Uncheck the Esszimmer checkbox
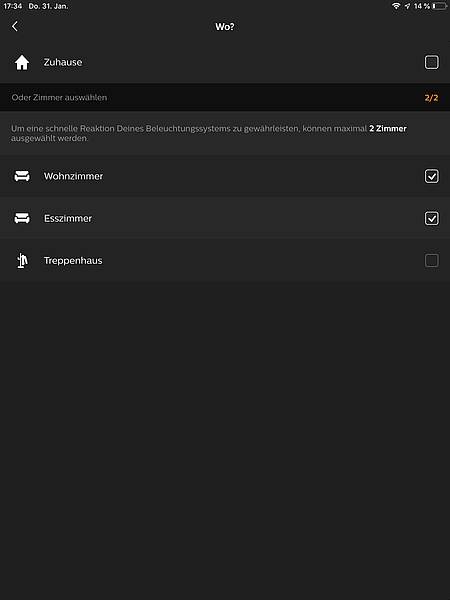The width and height of the screenshot is (450, 600). [x=432, y=218]
